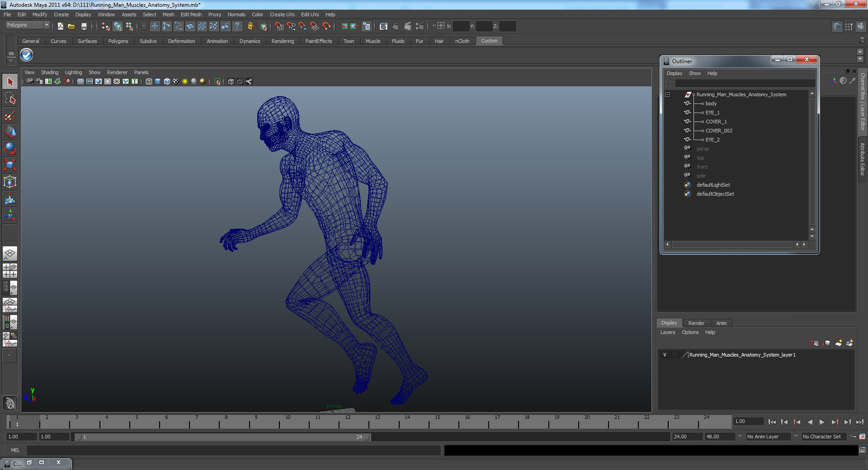Open the Edit Mesh menu
This screenshot has width=868, height=470.
tap(191, 14)
